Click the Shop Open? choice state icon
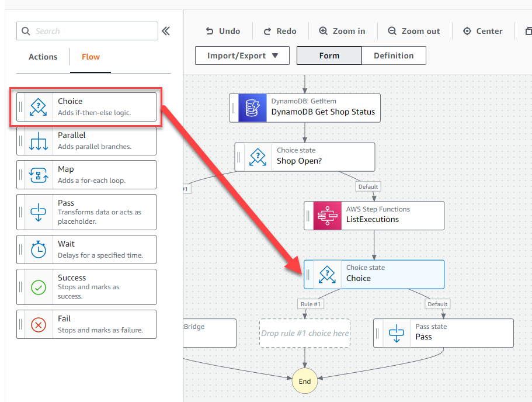The image size is (532, 402). click(x=258, y=157)
